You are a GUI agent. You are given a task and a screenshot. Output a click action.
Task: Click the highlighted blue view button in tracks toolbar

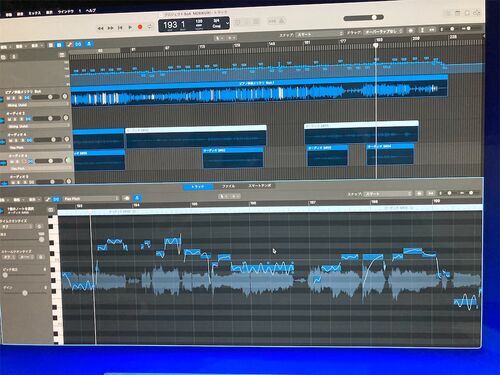pos(59,45)
